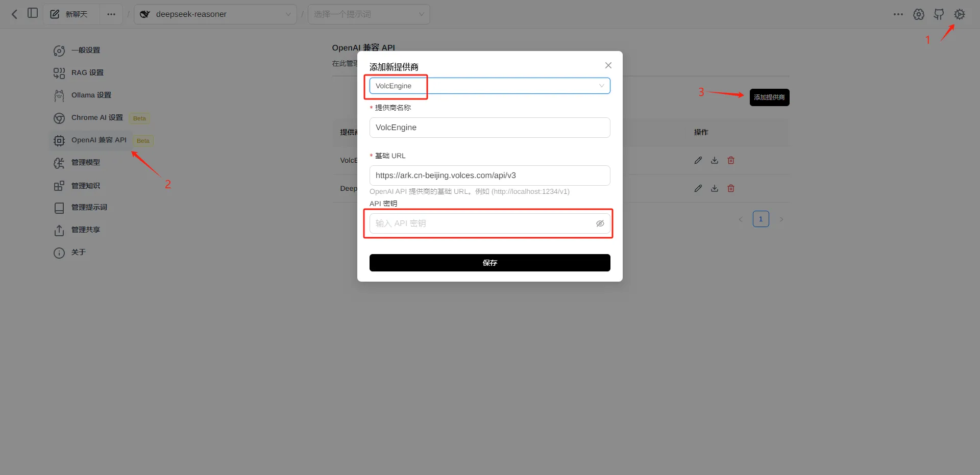Click the settings gear icon top right
980x475 pixels.
pyautogui.click(x=959, y=14)
